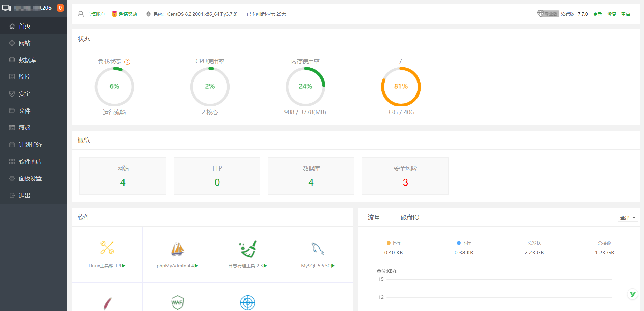Image resolution: width=644 pixels, height=311 pixels.
Task: Click the notification badge next to server IP
Action: [60, 8]
